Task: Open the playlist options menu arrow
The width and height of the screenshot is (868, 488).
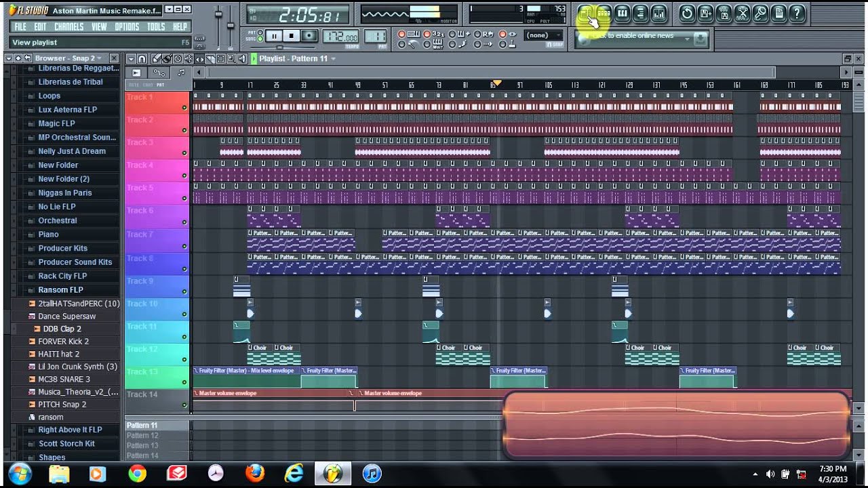Action: click(131, 58)
